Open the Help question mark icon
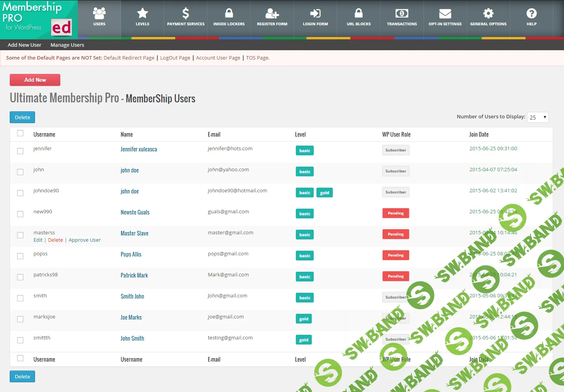 531,14
